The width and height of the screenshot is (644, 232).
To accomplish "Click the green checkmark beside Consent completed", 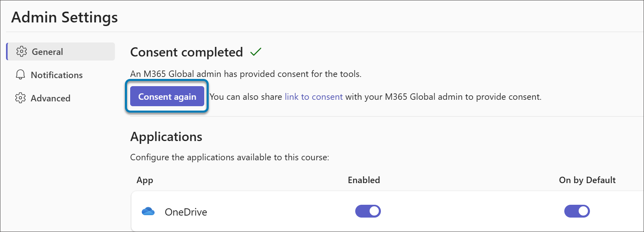I will [x=256, y=51].
